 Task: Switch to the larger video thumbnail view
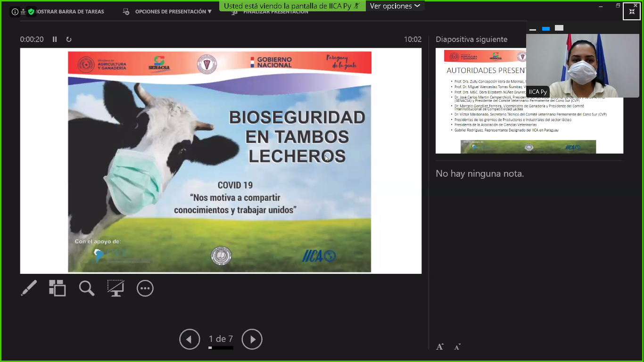point(559,28)
